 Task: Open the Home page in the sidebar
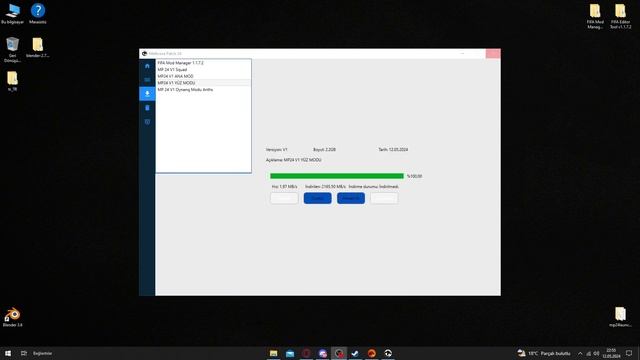(x=147, y=66)
